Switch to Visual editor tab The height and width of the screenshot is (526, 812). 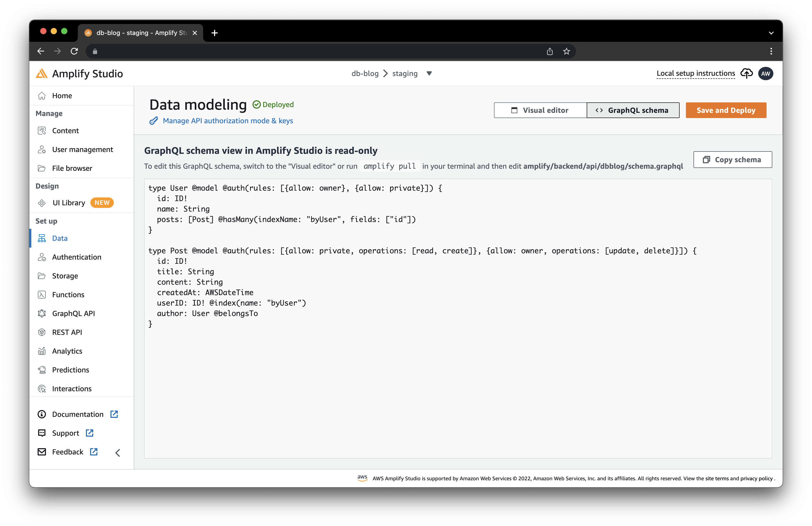(540, 110)
